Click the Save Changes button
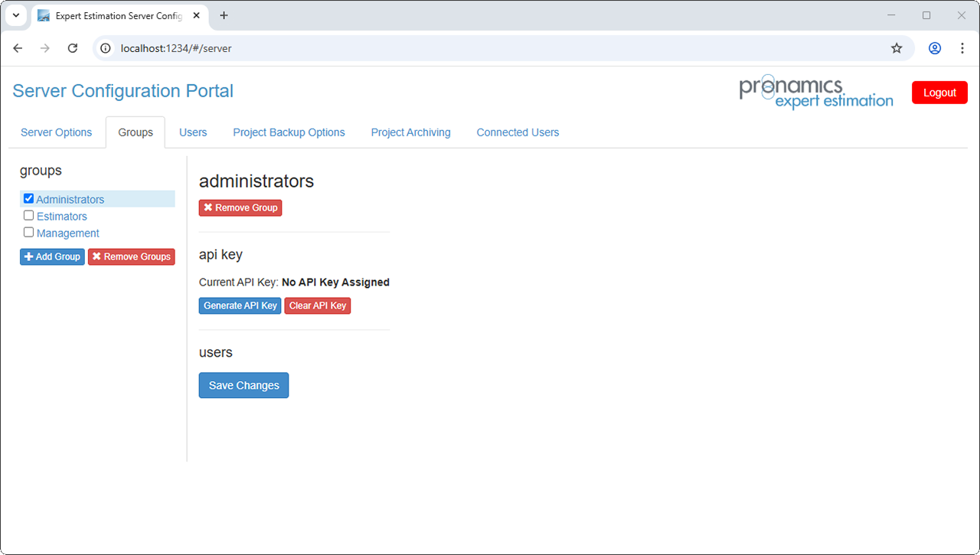The width and height of the screenshot is (980, 555). coord(243,385)
